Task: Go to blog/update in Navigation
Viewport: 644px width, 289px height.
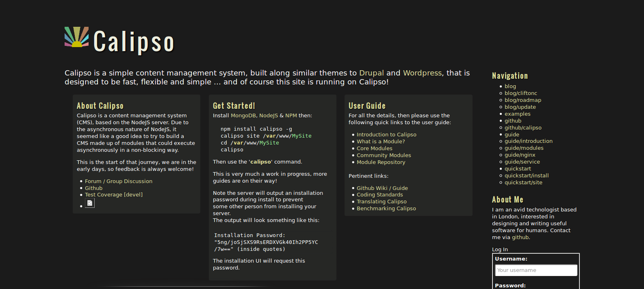Action: pyautogui.click(x=520, y=107)
